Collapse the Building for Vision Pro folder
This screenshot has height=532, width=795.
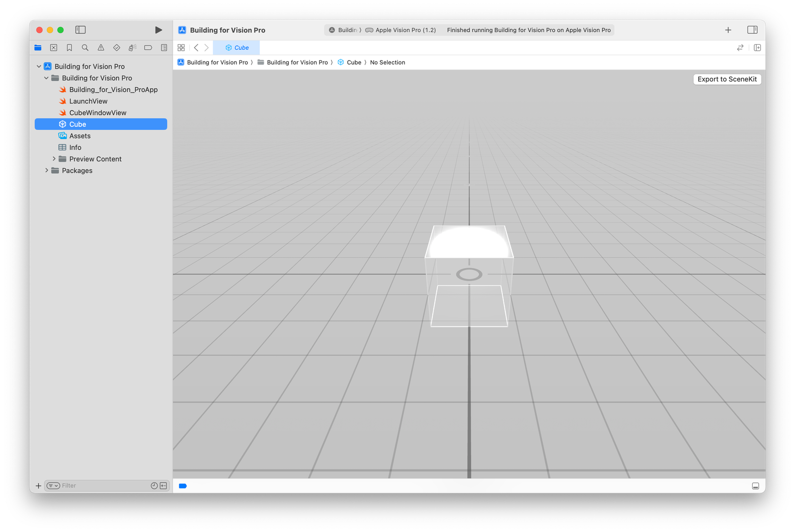46,78
